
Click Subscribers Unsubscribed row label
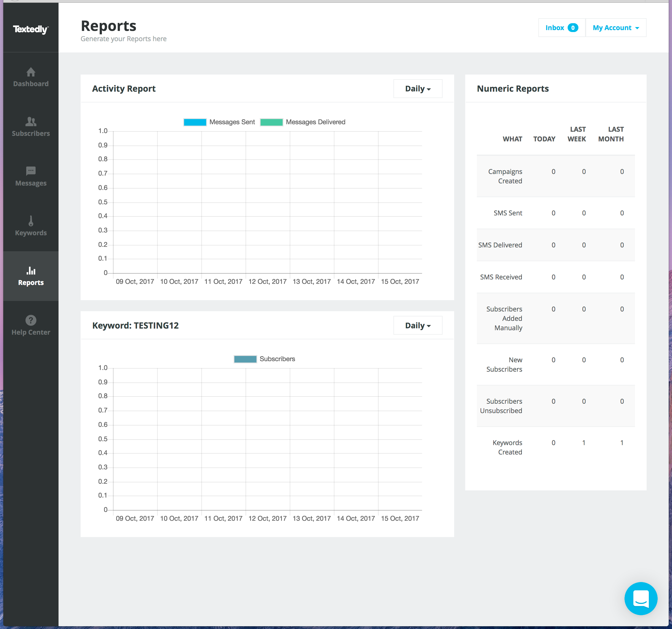pyautogui.click(x=501, y=406)
